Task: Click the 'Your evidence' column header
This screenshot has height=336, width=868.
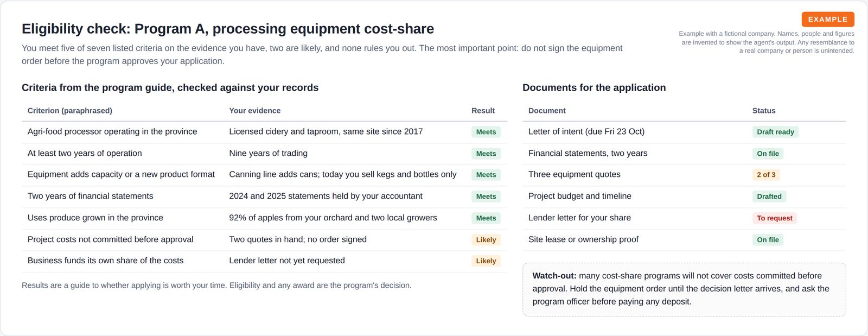Action: (255, 110)
